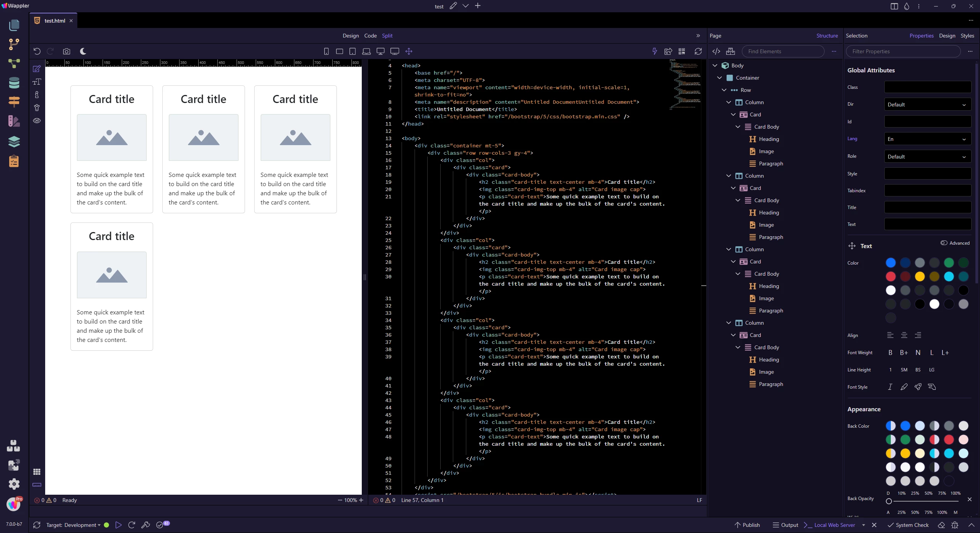Click the Find Elements search field
This screenshot has width=980, height=533.
click(x=783, y=51)
